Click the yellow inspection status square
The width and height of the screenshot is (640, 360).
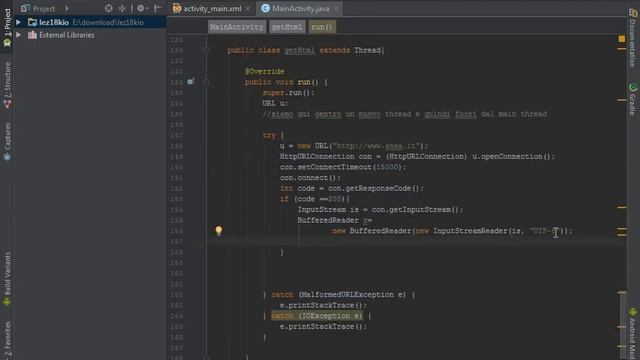tap(622, 39)
